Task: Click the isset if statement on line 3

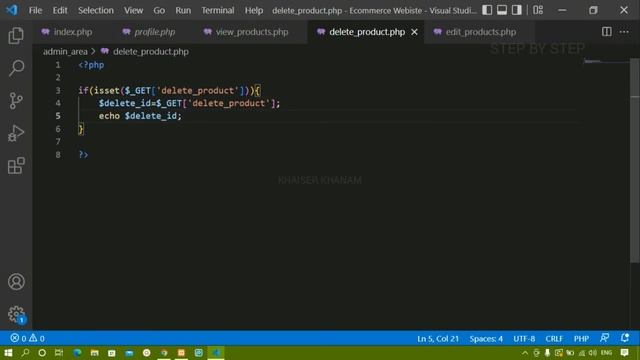Action: (x=169, y=90)
